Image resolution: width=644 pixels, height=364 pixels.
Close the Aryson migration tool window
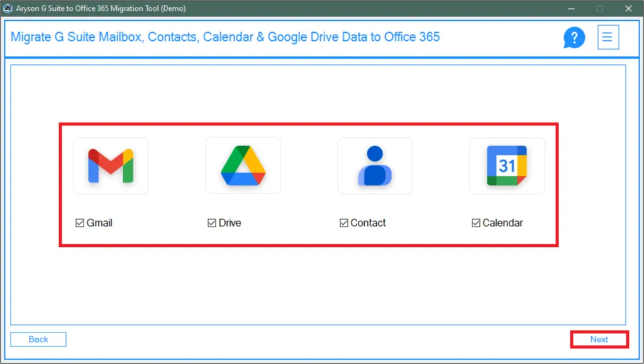628,9
